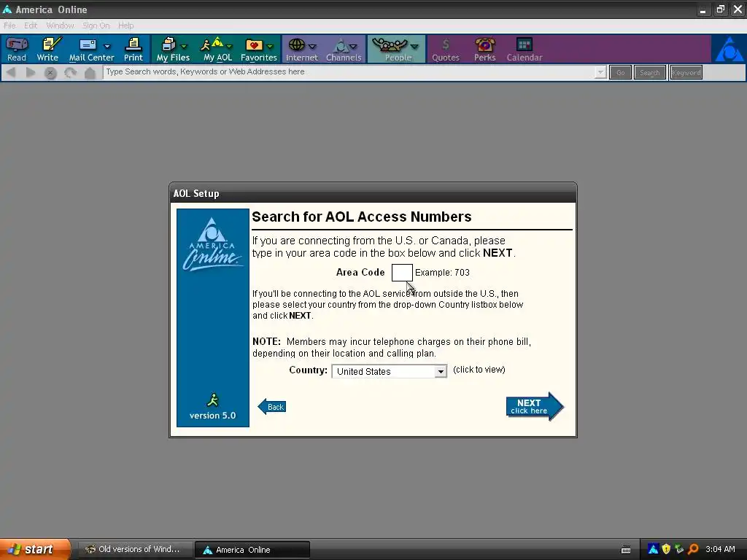The image size is (747, 560).
Task: Open the Read mail icon
Action: click(x=17, y=49)
